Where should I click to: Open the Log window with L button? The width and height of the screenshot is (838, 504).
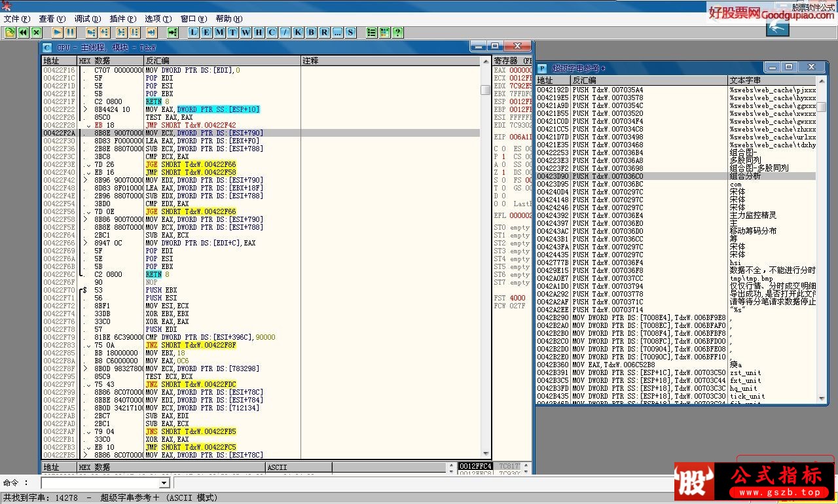[194, 32]
